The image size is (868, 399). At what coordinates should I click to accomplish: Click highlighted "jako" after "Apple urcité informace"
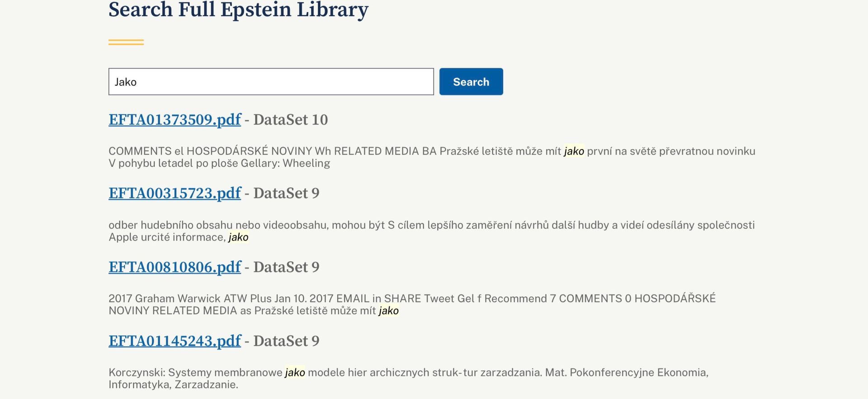coord(238,237)
